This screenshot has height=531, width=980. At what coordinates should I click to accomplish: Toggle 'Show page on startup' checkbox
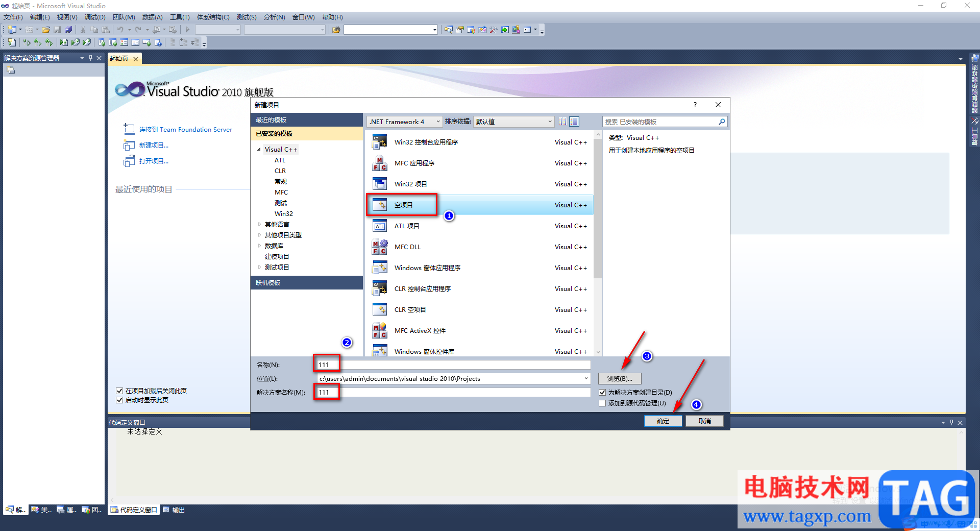119,400
